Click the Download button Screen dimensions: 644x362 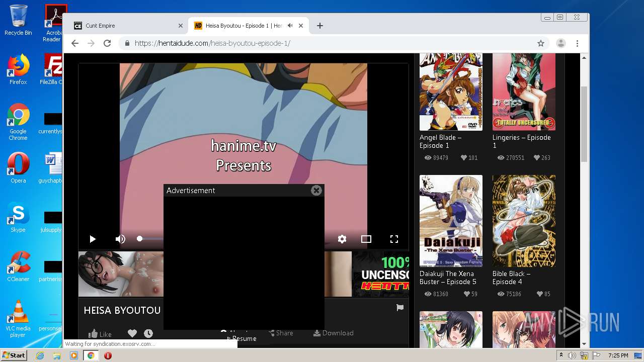334,333
